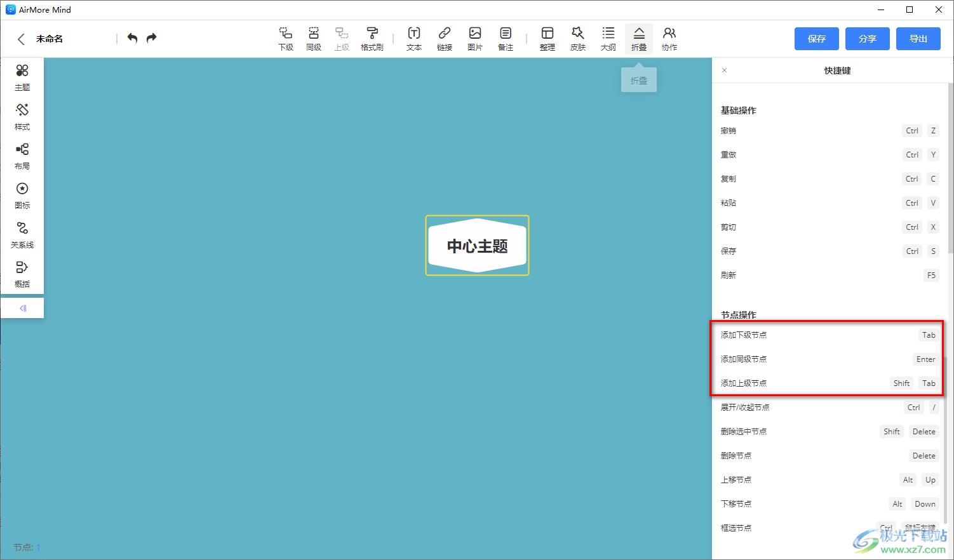Add a child node with the 下级 tool
954x560 pixels.
(x=286, y=39)
